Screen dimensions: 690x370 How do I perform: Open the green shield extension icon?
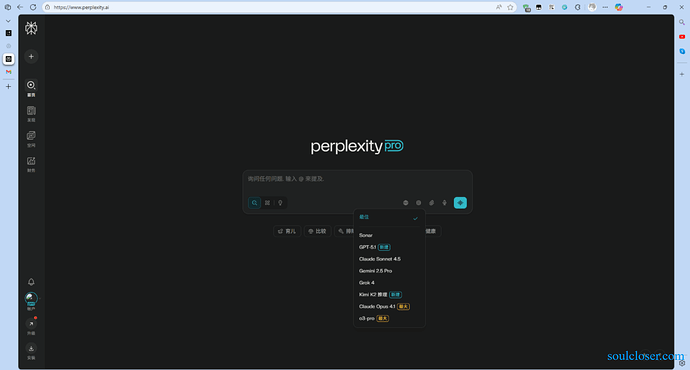(x=526, y=7)
